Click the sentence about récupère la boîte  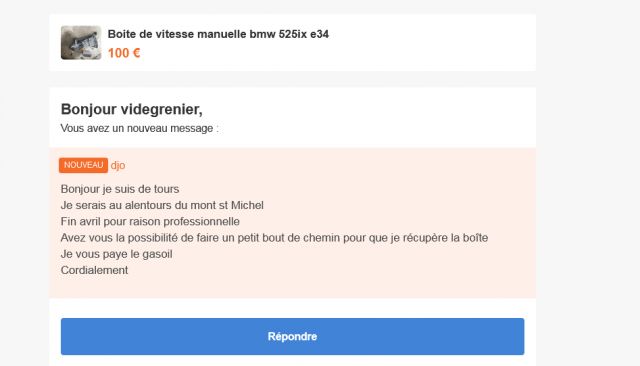274,238
